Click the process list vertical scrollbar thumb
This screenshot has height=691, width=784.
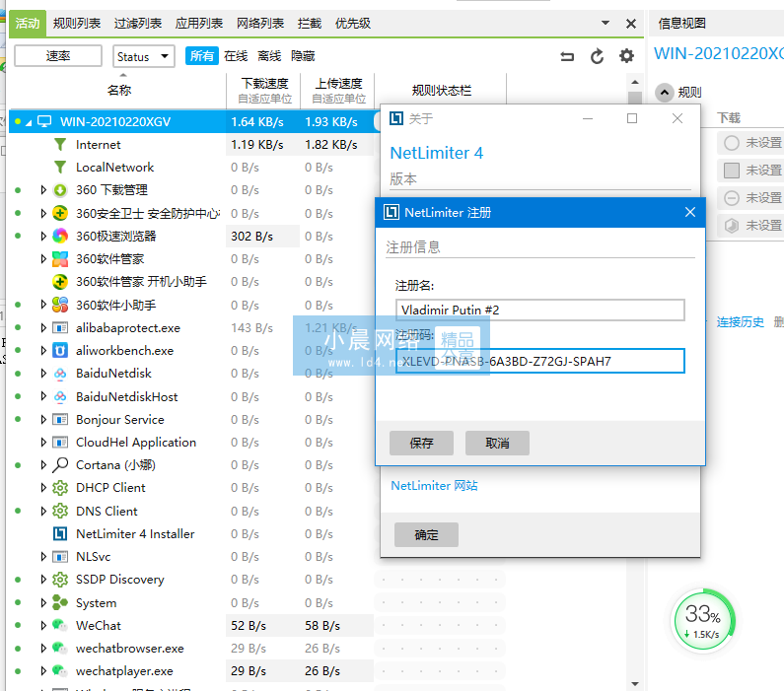click(x=635, y=98)
